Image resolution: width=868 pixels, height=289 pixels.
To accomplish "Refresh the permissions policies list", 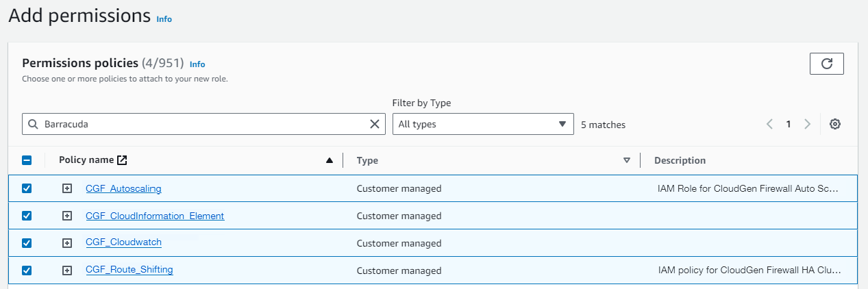I will 826,64.
